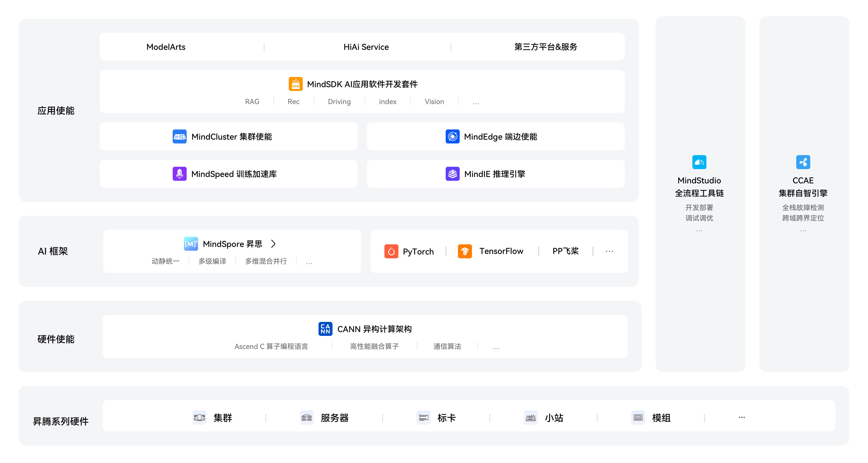Click 开发部署 under MindStudio
Screen dimensions: 868x463
(699, 207)
